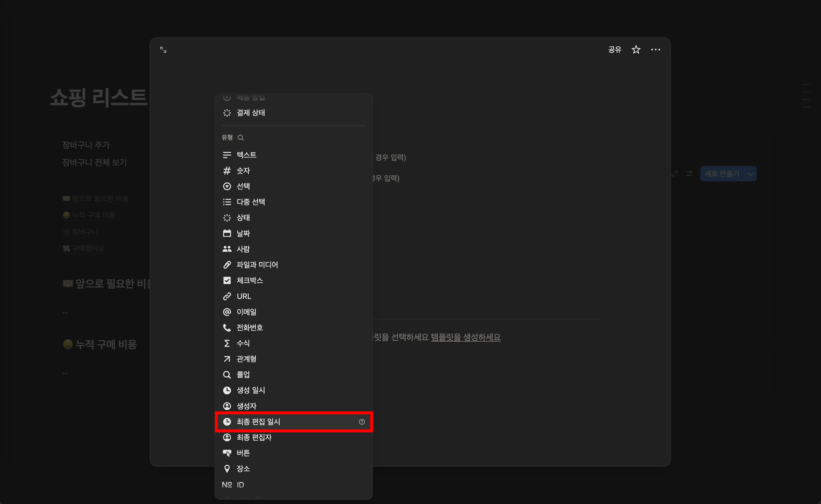
Task: Select 선택 dropdown property type
Action: coord(243,186)
